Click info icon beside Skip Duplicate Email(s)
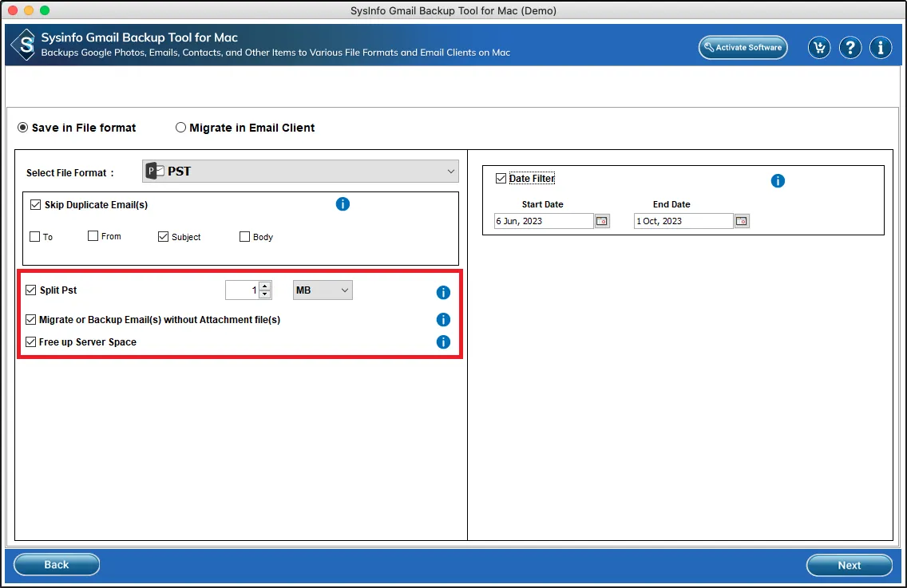 (x=343, y=204)
